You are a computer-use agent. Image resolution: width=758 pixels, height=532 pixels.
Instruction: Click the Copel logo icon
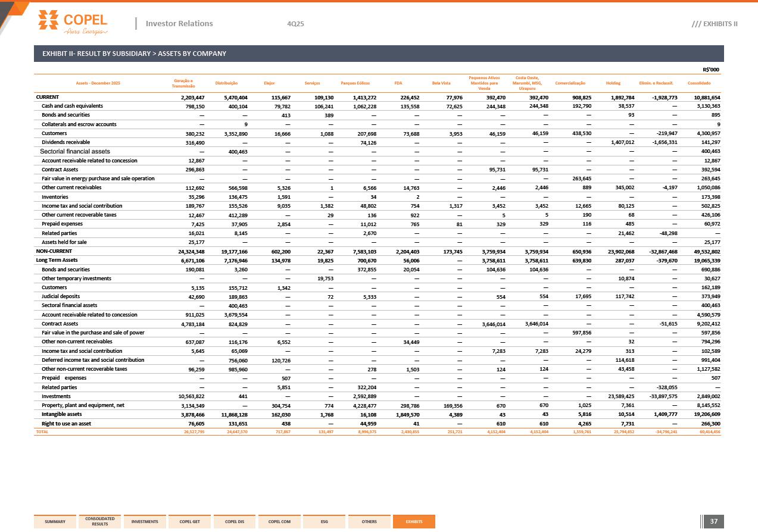click(48, 20)
